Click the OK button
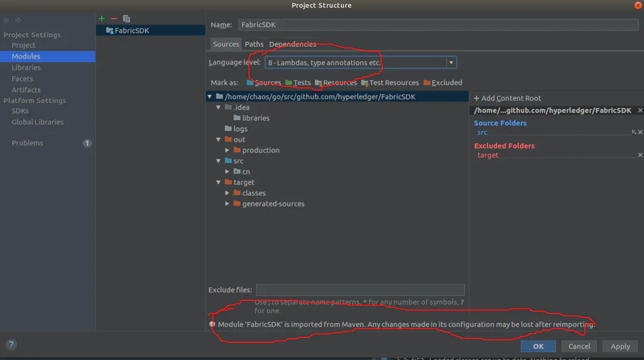 pyautogui.click(x=538, y=347)
